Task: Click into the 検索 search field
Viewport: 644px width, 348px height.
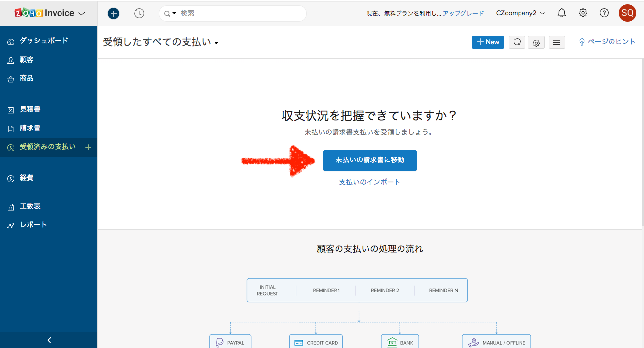Action: tap(232, 13)
